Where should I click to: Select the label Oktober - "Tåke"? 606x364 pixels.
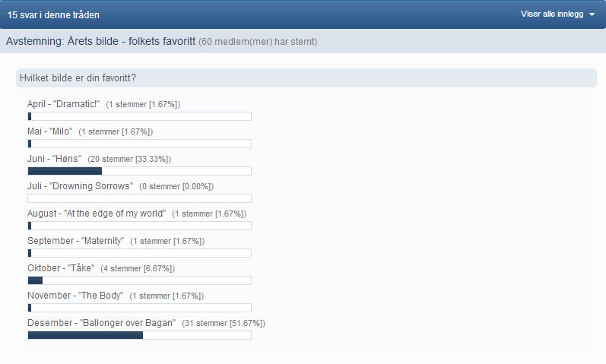point(61,267)
